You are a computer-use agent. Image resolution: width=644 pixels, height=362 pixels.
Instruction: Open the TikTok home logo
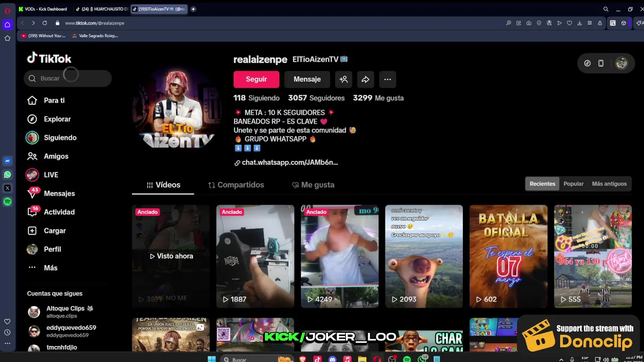tap(49, 58)
